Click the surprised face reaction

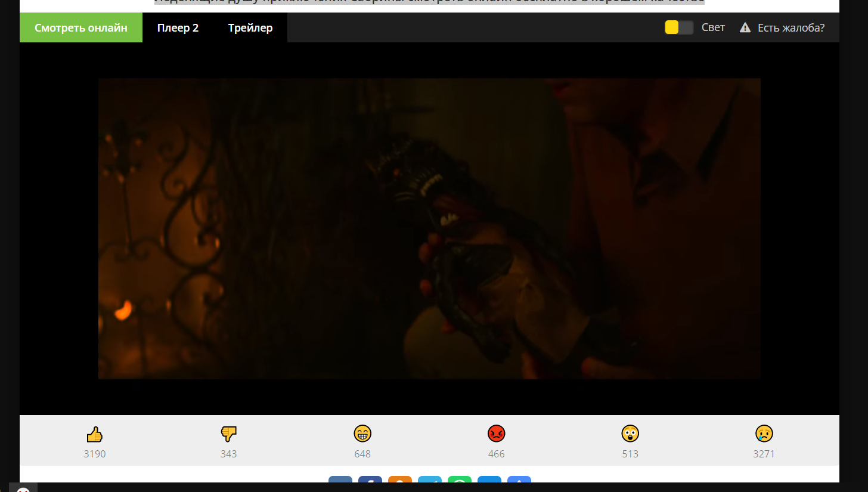pyautogui.click(x=630, y=433)
